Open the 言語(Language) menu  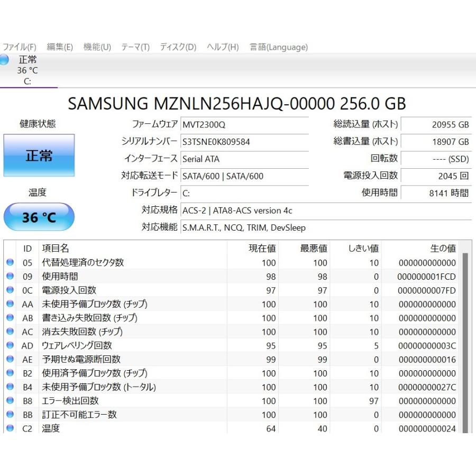tap(279, 47)
